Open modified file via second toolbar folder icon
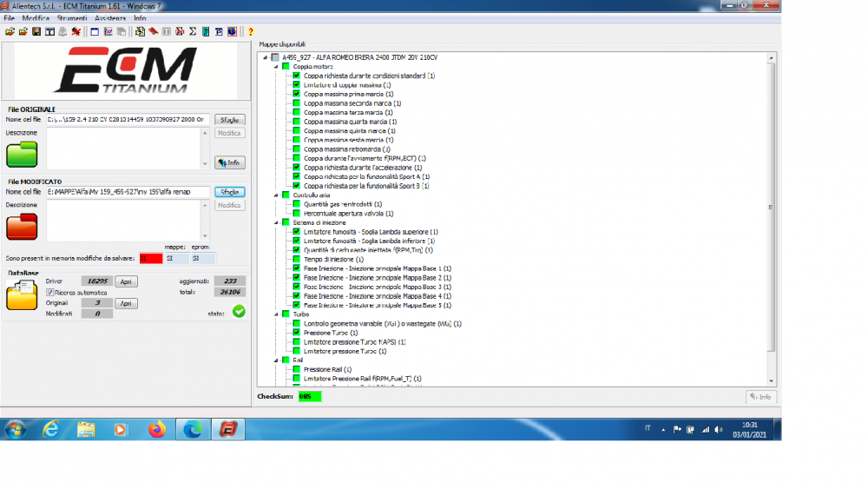 pyautogui.click(x=23, y=31)
